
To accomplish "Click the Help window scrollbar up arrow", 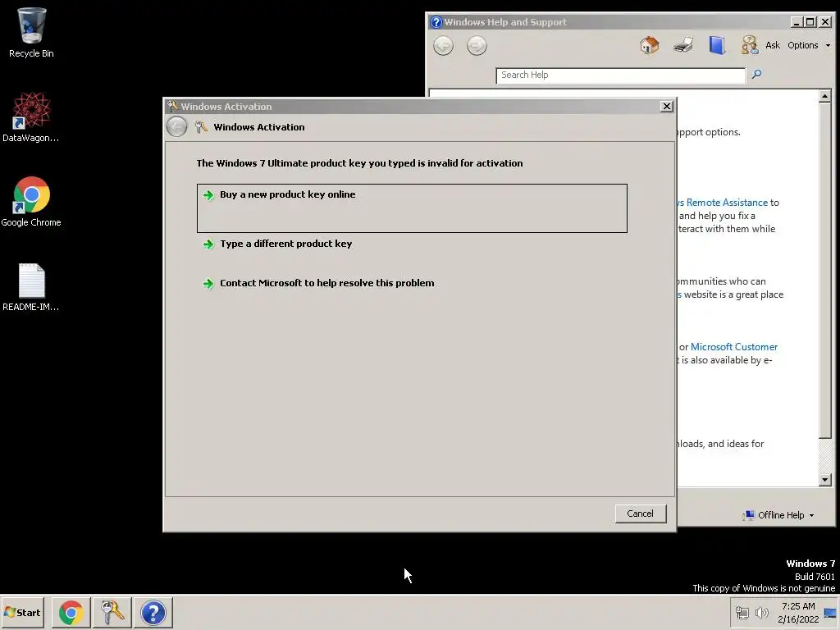I will pyautogui.click(x=825, y=97).
